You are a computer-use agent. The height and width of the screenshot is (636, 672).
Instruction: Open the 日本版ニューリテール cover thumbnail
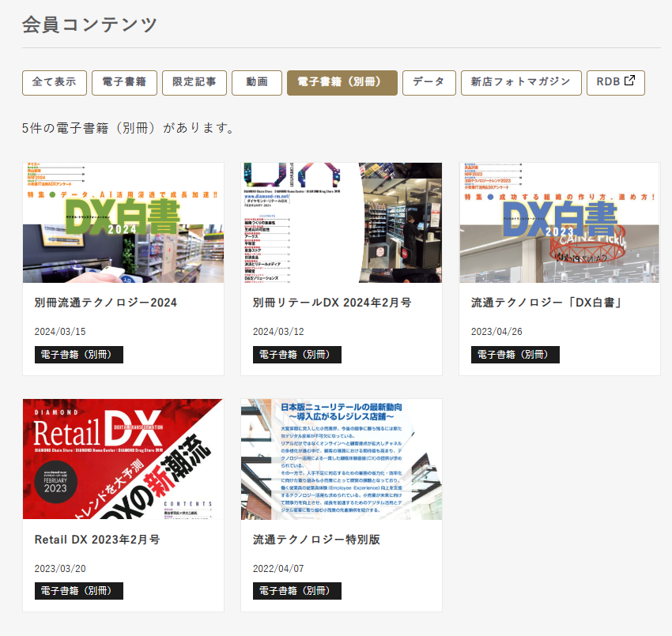click(342, 459)
